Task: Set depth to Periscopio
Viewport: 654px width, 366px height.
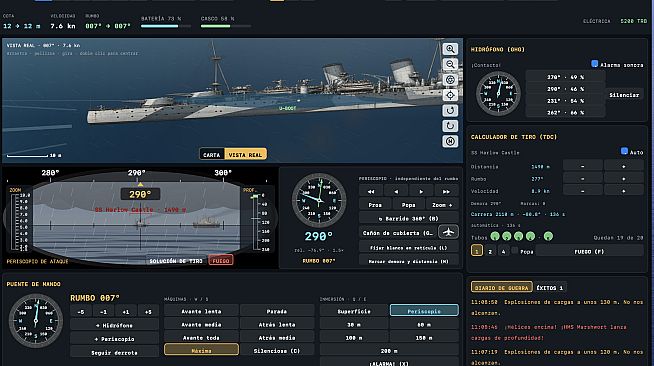Action: tap(424, 311)
